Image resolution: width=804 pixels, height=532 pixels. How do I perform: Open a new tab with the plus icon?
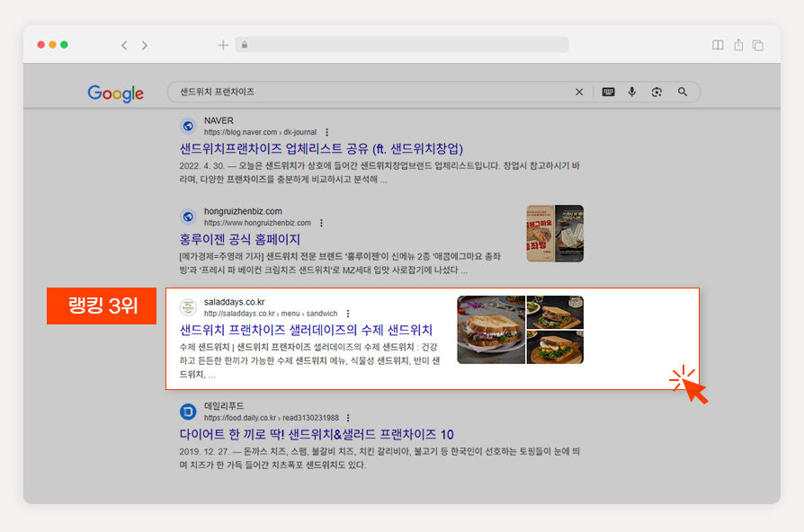223,45
